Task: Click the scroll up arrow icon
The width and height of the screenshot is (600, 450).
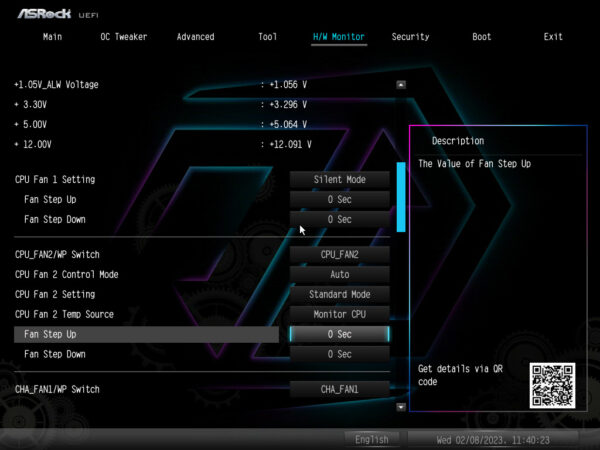Action: pos(401,85)
